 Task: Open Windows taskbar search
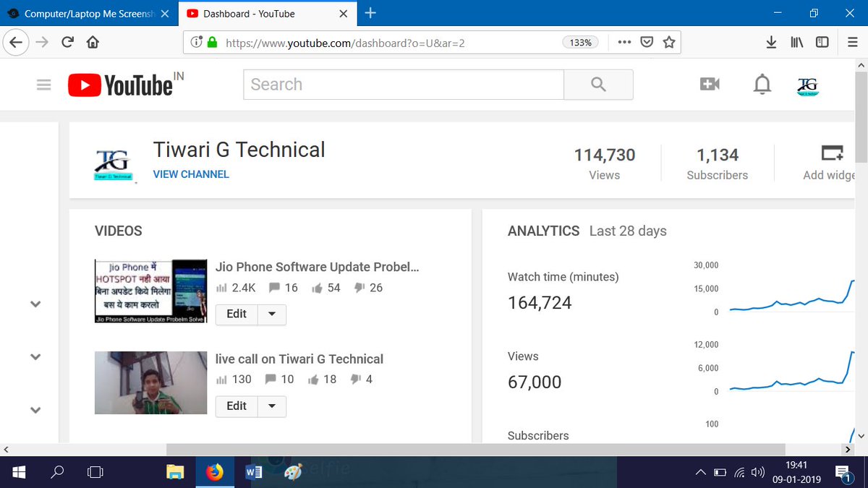coord(56,472)
